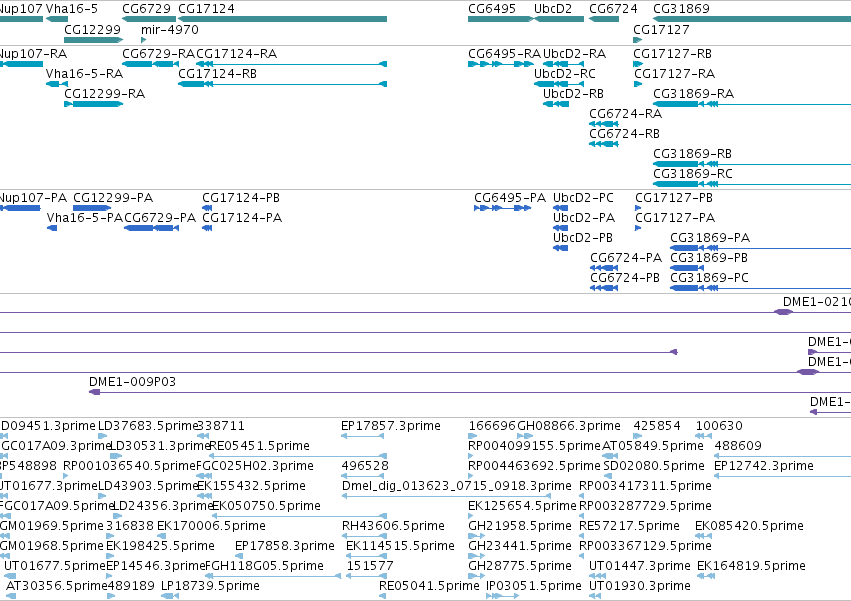Select protein CG31869-PC

[x=760, y=288]
